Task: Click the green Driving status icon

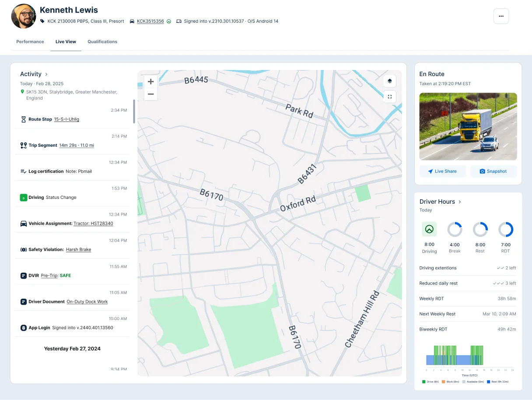Action: (23, 197)
